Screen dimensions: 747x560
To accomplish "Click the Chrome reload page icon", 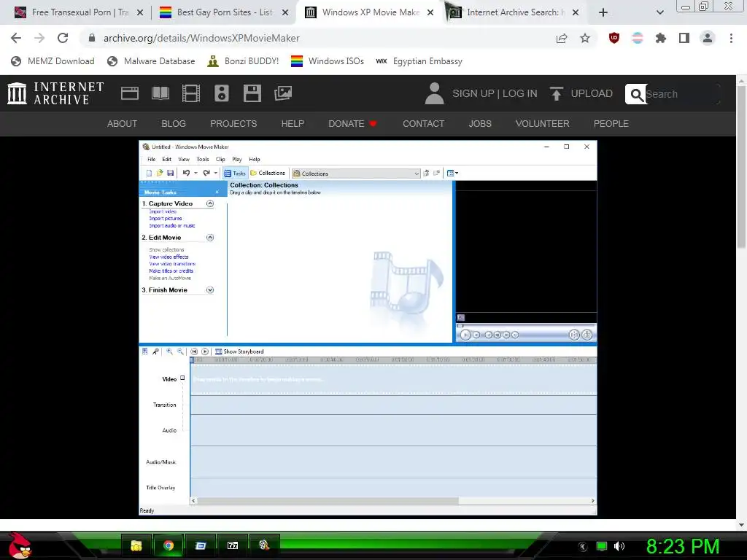I will (x=63, y=38).
